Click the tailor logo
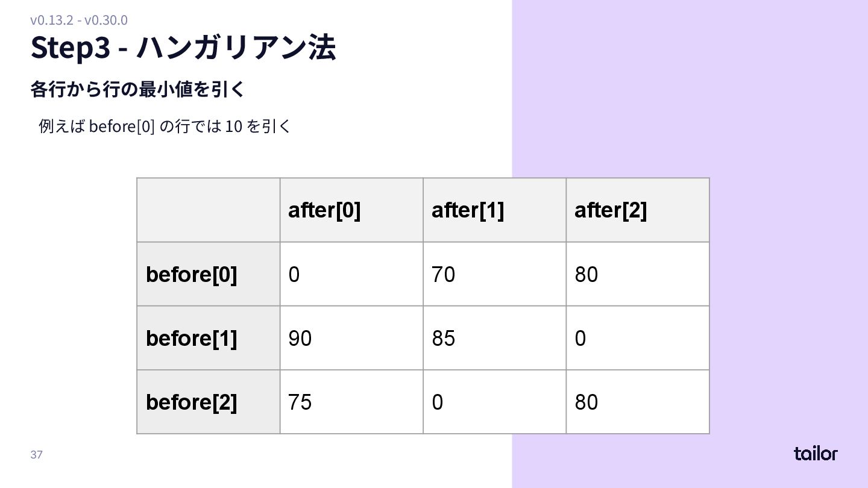Image resolution: width=868 pixels, height=488 pixels. (x=815, y=454)
